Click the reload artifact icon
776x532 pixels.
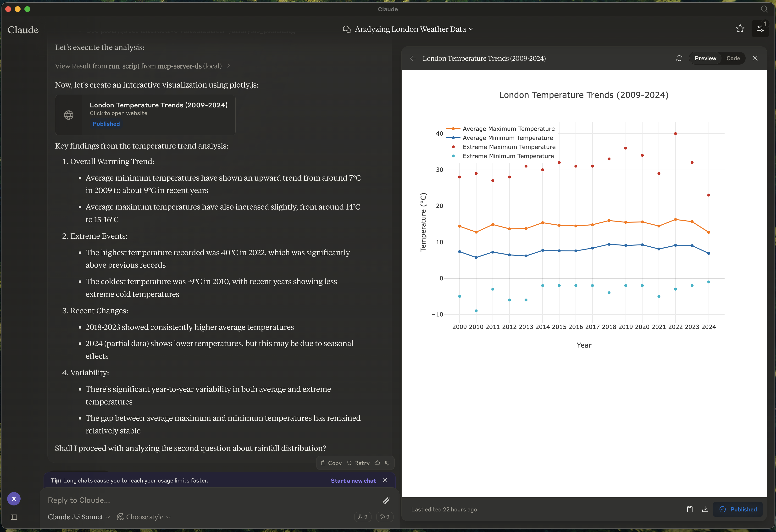[x=679, y=58]
